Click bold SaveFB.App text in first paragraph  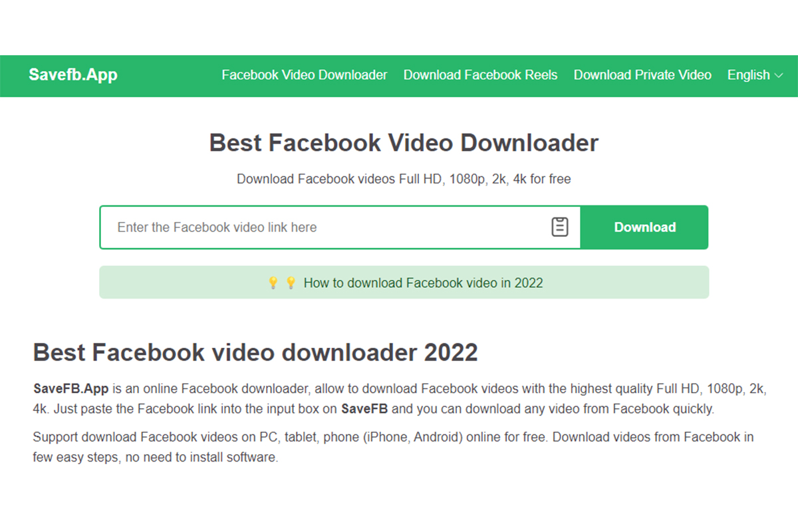[70, 388]
